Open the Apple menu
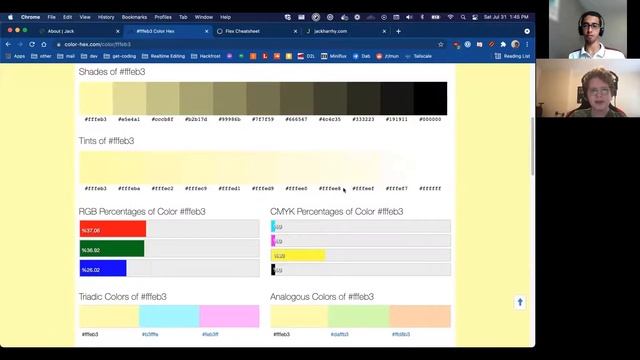This screenshot has height=360, width=640. point(11,17)
